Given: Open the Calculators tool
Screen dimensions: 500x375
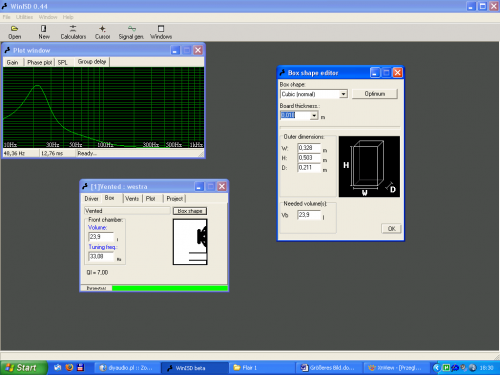Looking at the screenshot, I should [73, 32].
